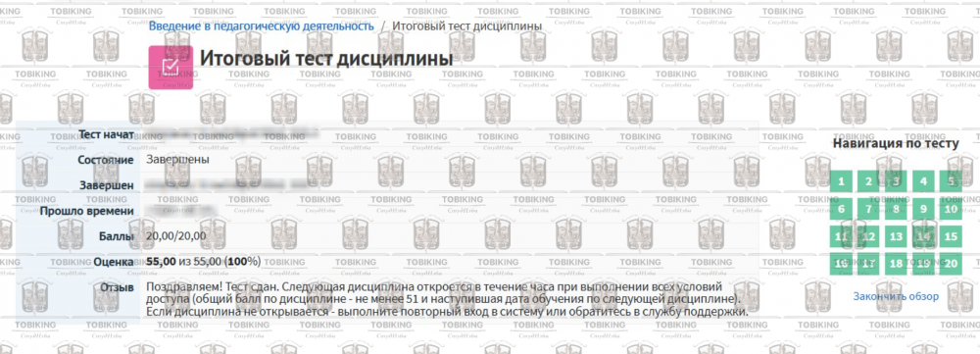Go to question 2 in test navigation

click(868, 182)
